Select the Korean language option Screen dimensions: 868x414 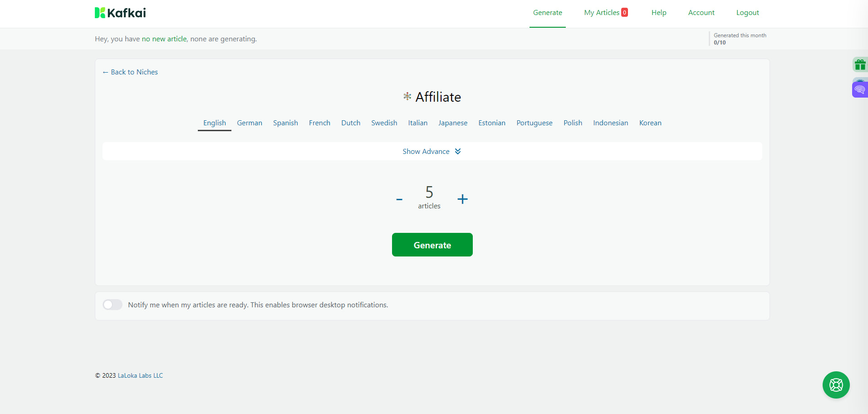click(650, 123)
